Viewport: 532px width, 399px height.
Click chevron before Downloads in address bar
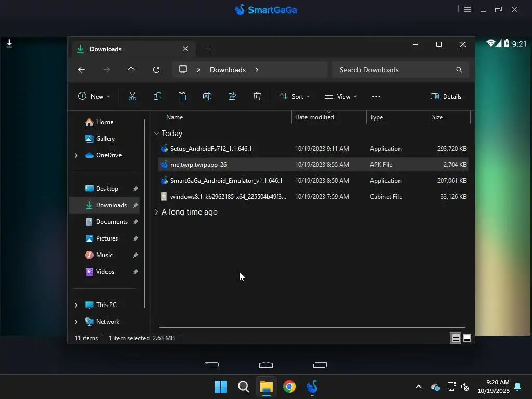coord(198,70)
